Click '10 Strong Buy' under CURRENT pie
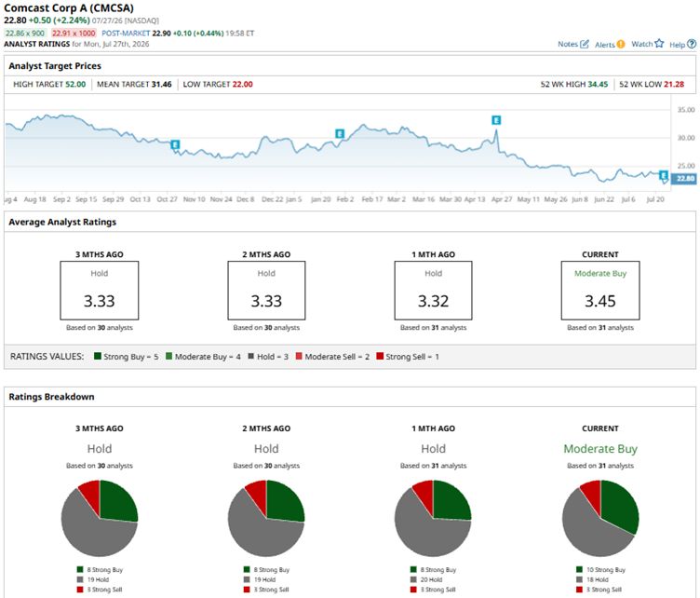This screenshot has height=598, width=700. coord(606,569)
